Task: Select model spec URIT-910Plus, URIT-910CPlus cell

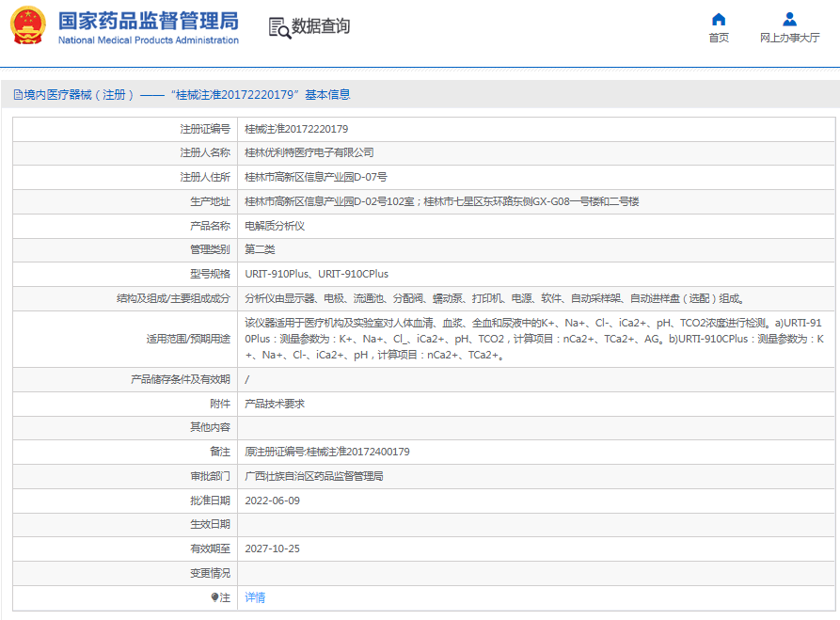Action: click(x=316, y=274)
